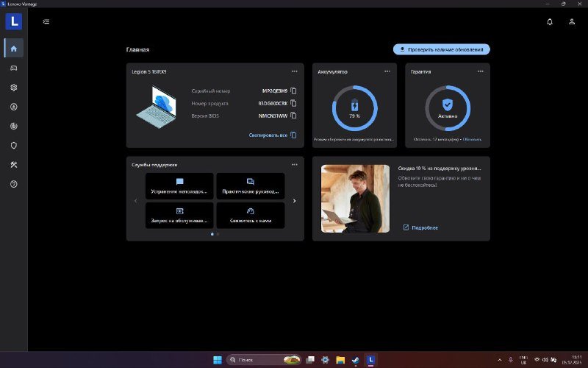Click the man with laptop promo image
The width and height of the screenshot is (588, 368).
355,199
